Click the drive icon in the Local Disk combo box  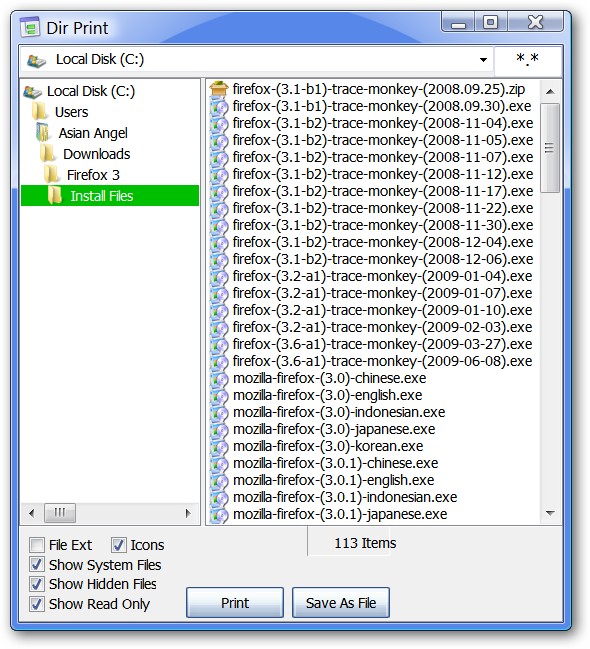click(x=36, y=61)
